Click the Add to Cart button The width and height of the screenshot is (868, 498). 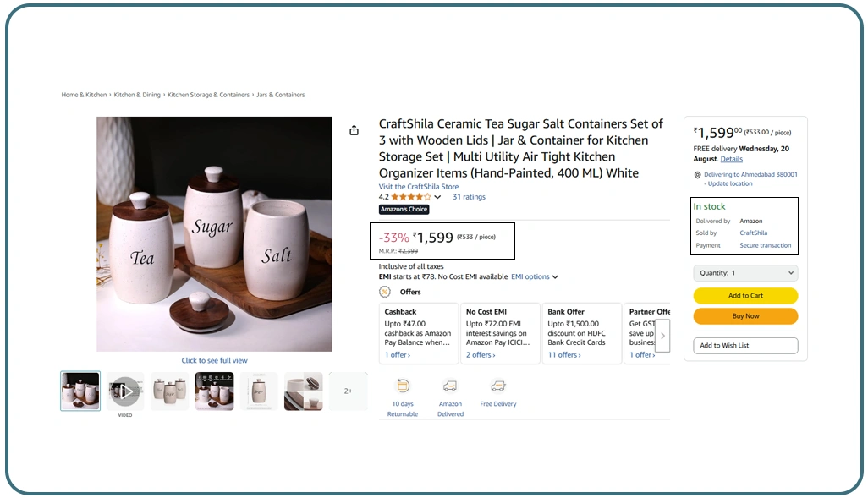tap(744, 296)
